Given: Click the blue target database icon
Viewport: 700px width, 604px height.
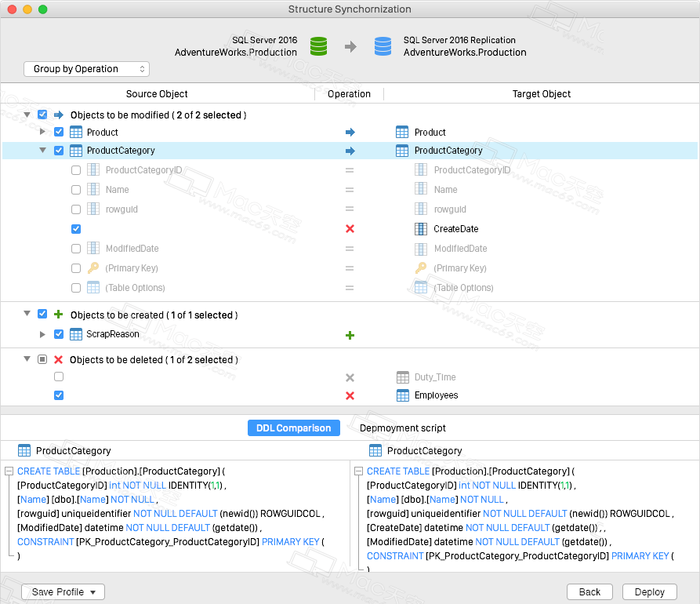Looking at the screenshot, I should [x=383, y=46].
